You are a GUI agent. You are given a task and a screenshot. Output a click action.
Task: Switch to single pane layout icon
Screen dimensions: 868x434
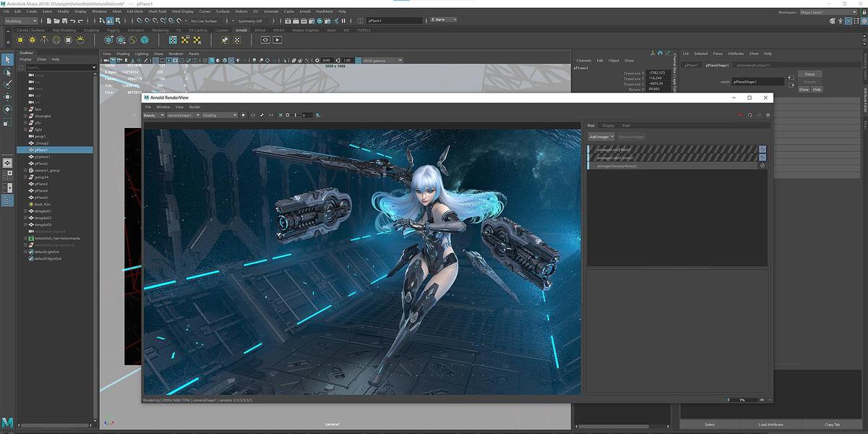pyautogui.click(x=7, y=163)
